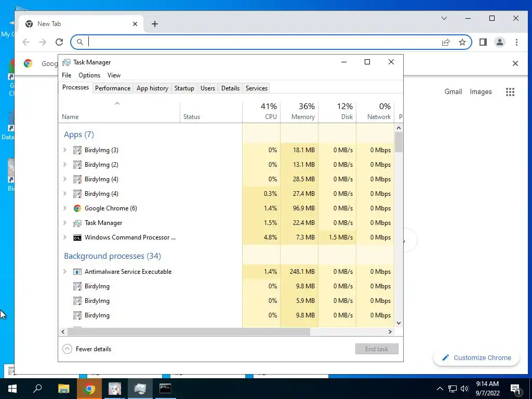
Task: Open new tab with plus icon
Action: click(x=155, y=24)
